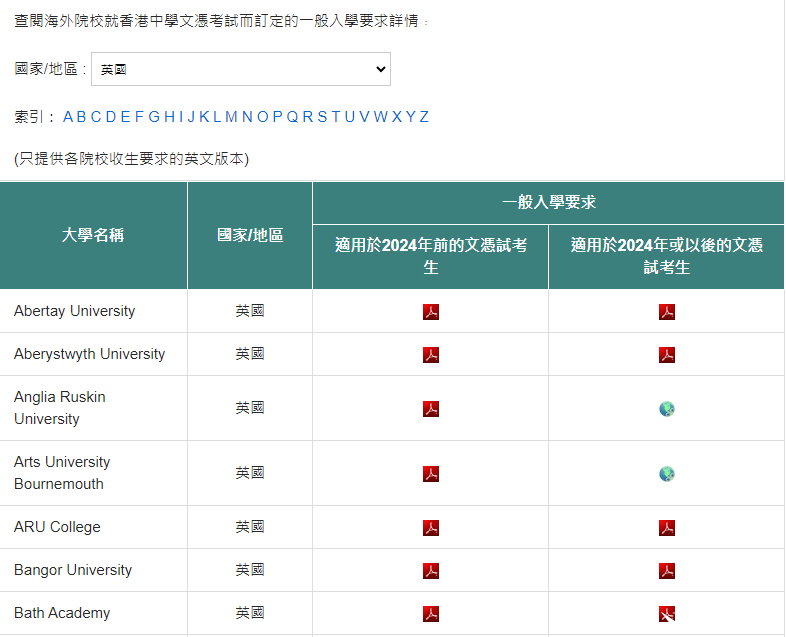Jump to index letter Q
The image size is (786, 637).
tap(292, 117)
